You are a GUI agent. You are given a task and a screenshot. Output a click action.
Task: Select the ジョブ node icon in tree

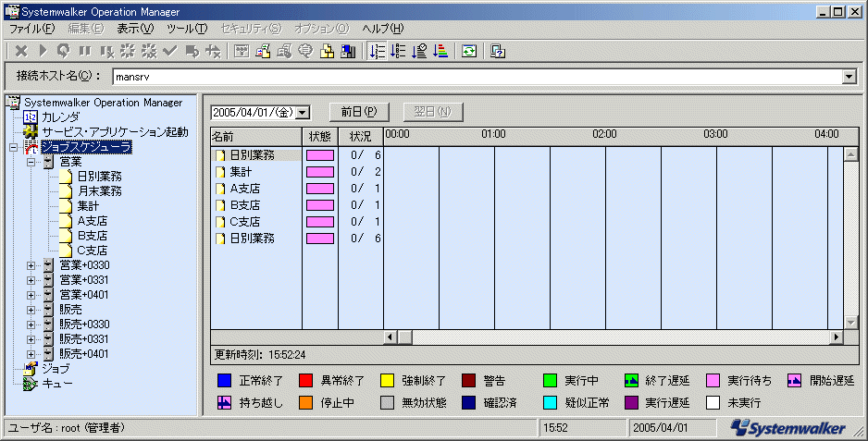[x=31, y=369]
